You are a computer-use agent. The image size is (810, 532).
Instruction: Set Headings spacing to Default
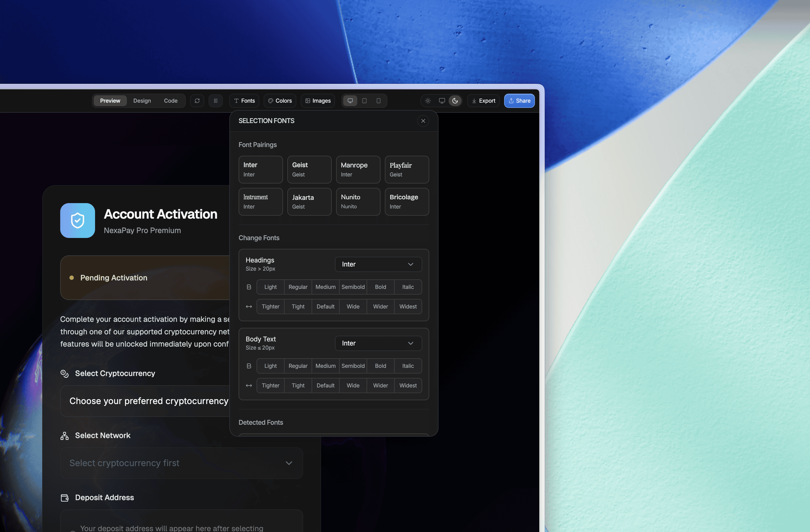325,307
